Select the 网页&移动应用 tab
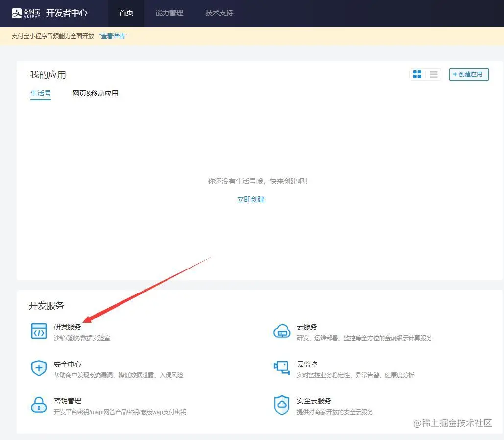504x440 pixels. point(95,93)
